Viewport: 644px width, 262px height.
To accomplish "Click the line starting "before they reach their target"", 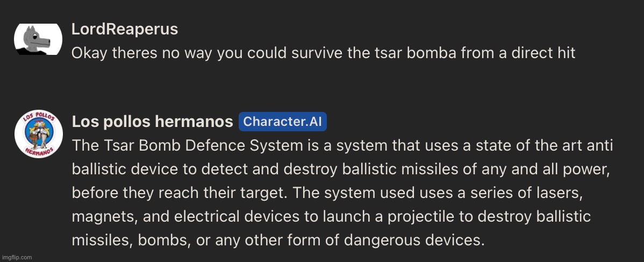I will coord(327,193).
